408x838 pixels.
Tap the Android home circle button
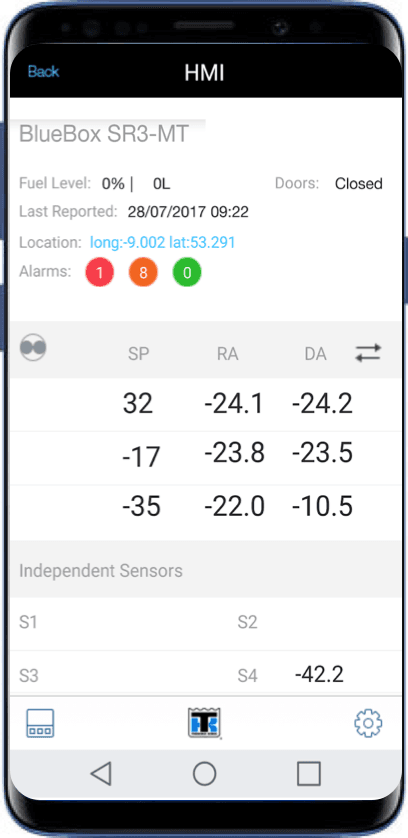pos(204,773)
